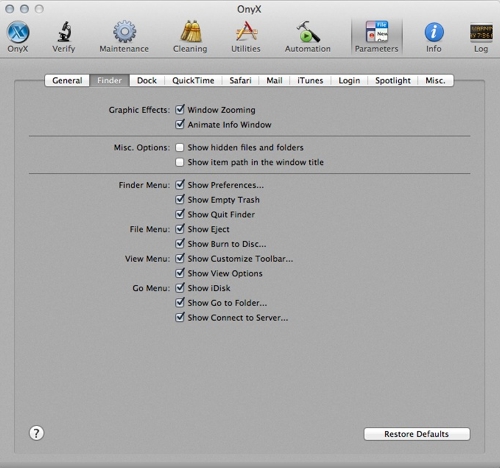Switch to the iTunes tab
Image resolution: width=500 pixels, height=468 pixels.
click(310, 80)
